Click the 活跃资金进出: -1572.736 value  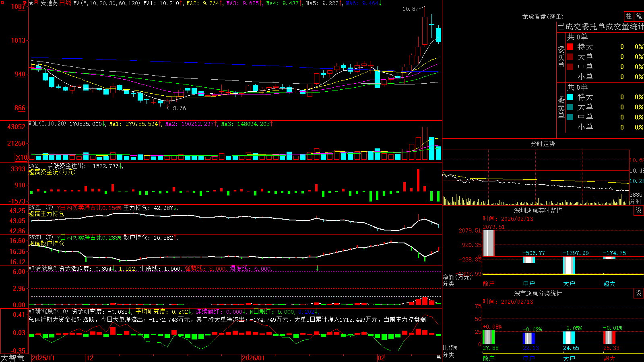pos(83,166)
